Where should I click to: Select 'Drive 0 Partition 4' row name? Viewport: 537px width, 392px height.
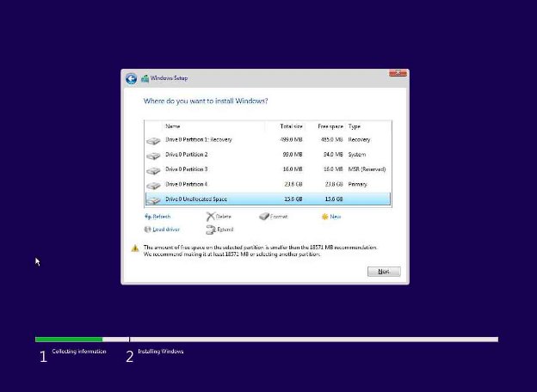click(x=186, y=184)
